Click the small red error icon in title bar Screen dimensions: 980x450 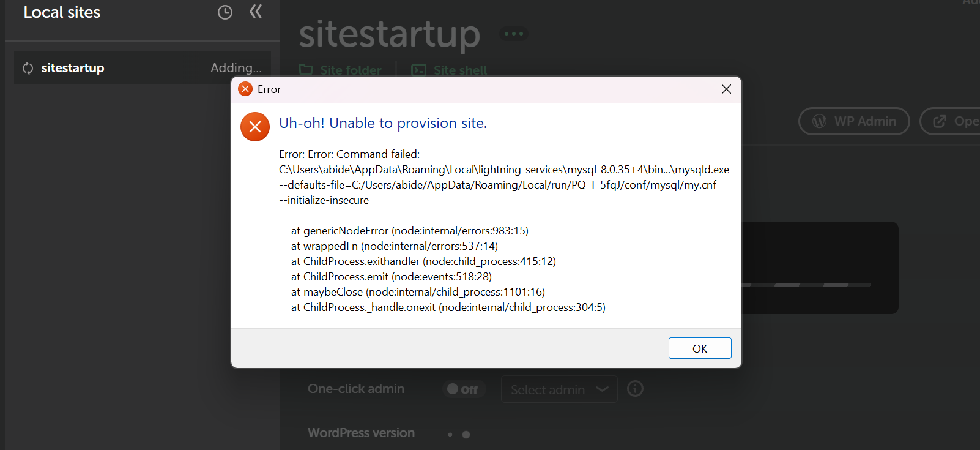(245, 89)
